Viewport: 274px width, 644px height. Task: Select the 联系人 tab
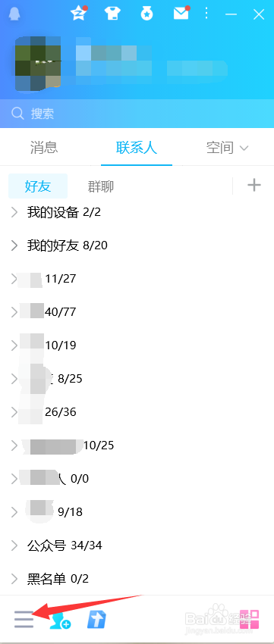tap(137, 148)
